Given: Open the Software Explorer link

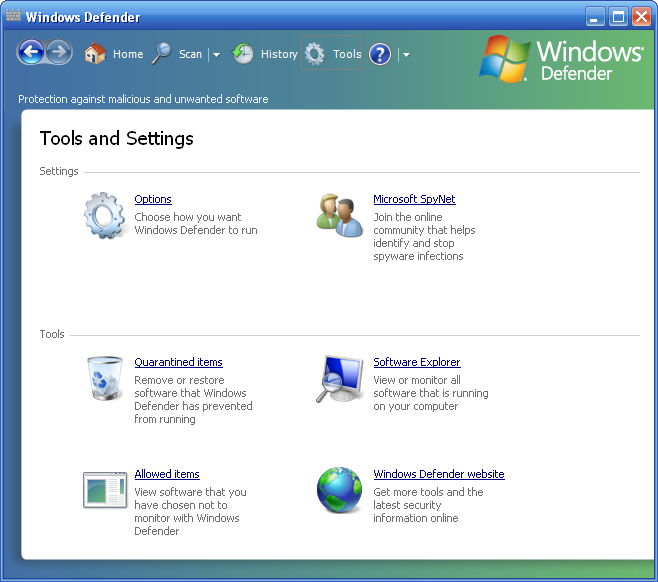Looking at the screenshot, I should tap(417, 362).
